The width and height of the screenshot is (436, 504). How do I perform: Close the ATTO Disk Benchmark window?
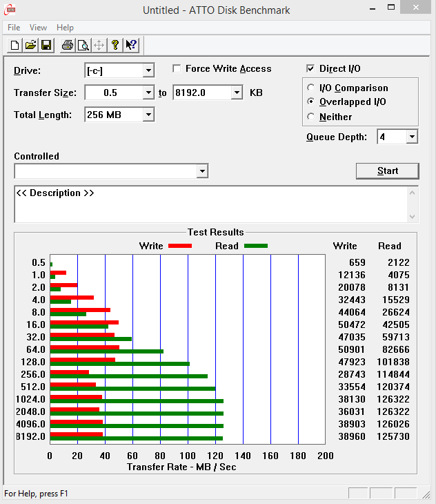pos(416,8)
